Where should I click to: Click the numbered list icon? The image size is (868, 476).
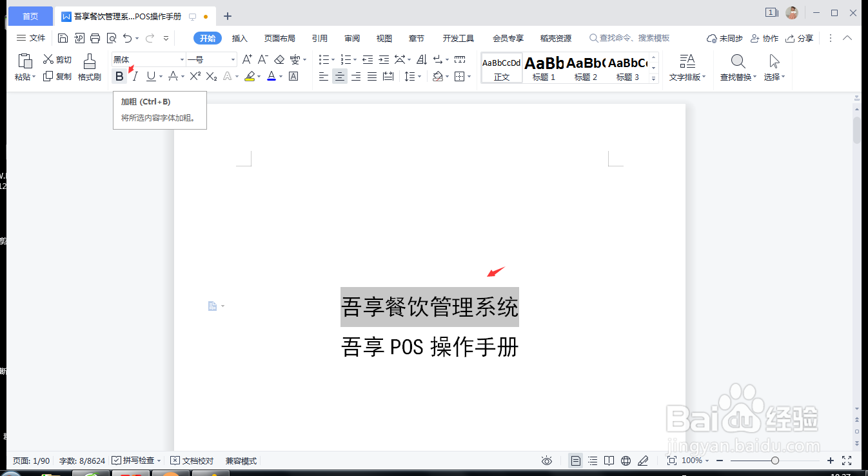[346, 59]
